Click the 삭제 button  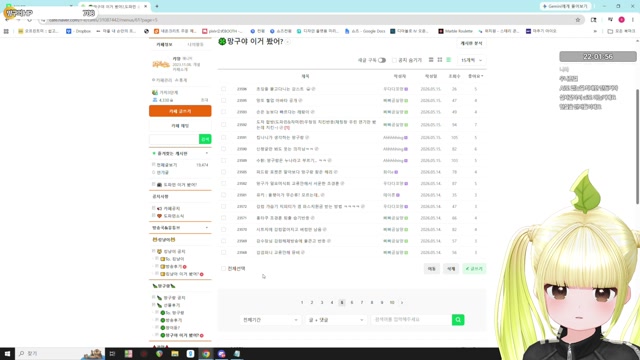[x=451, y=269]
